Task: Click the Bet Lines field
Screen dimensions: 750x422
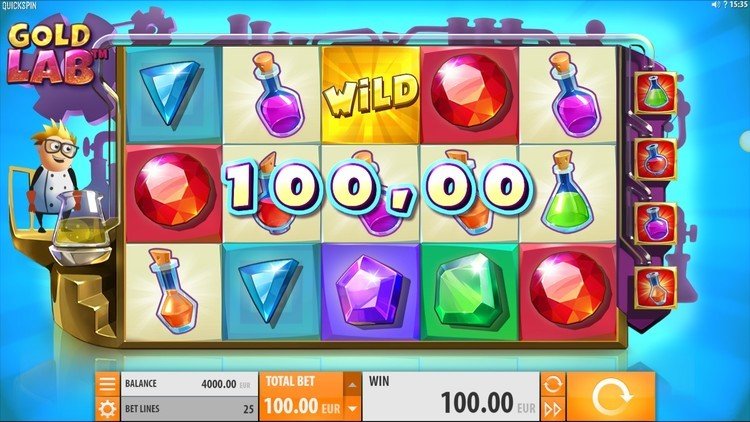Action: [189, 409]
